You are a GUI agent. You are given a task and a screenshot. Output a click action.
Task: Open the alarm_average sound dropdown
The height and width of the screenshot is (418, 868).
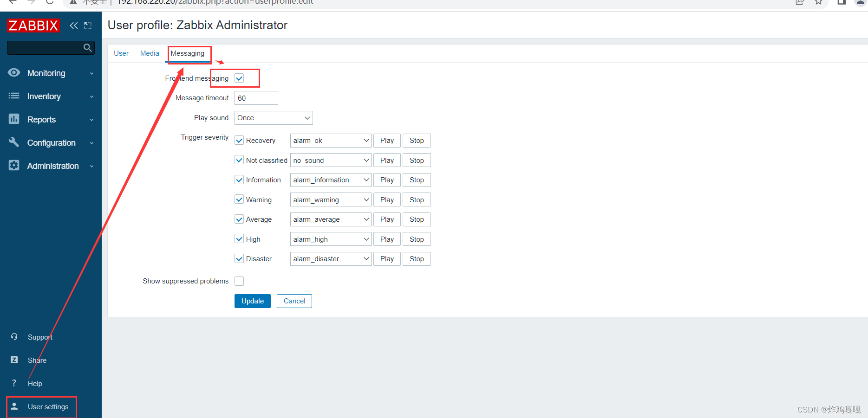331,219
